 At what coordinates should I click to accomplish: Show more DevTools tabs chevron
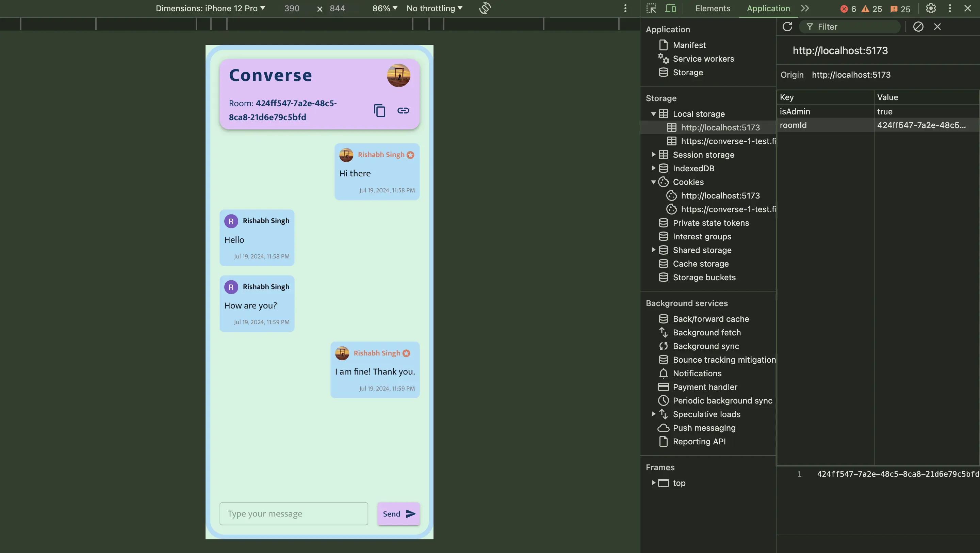805,9
